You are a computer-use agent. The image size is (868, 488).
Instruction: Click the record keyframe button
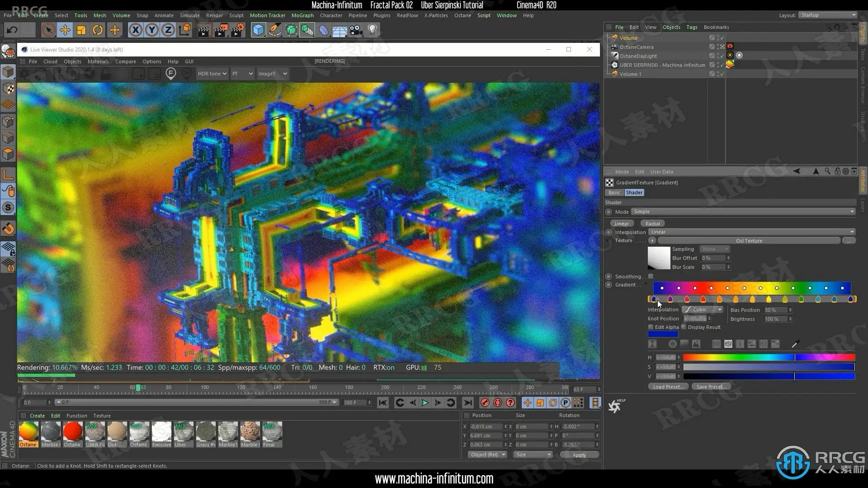click(x=485, y=403)
